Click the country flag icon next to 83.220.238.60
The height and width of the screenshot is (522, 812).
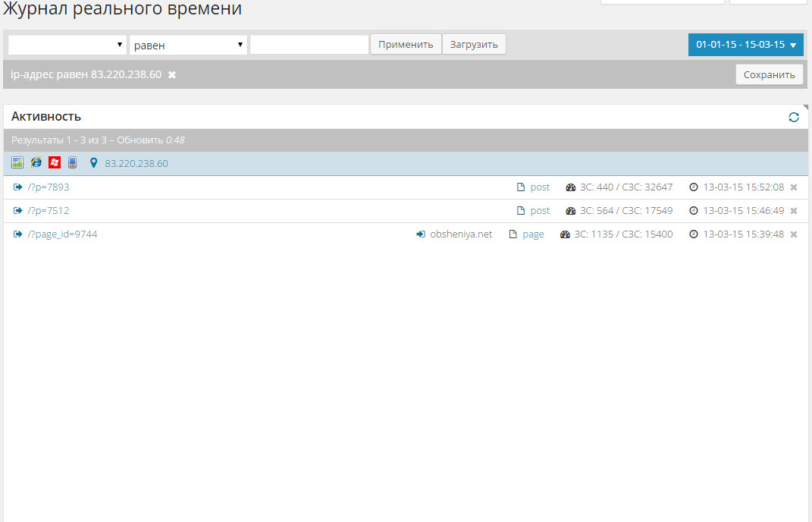[x=17, y=163]
